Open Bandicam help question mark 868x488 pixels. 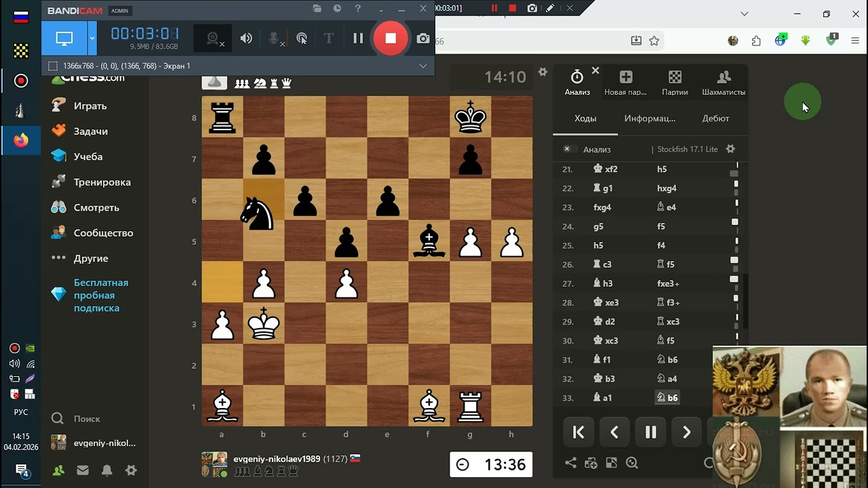[358, 9]
